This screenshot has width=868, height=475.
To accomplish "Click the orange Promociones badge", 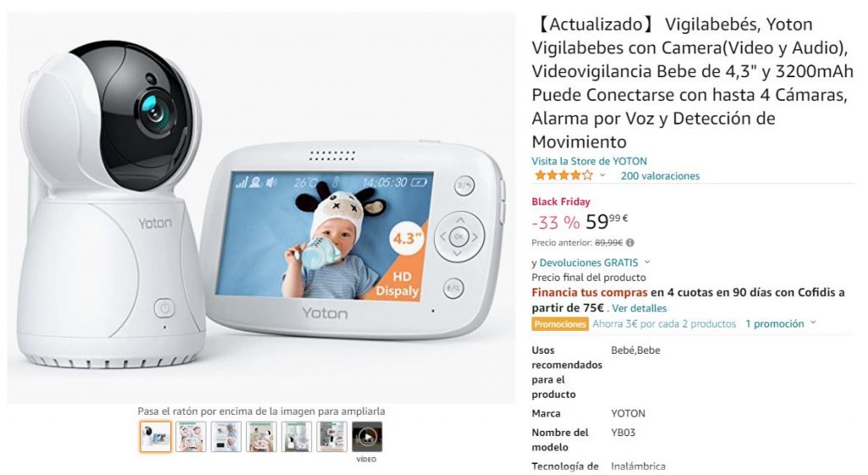I will 559,324.
